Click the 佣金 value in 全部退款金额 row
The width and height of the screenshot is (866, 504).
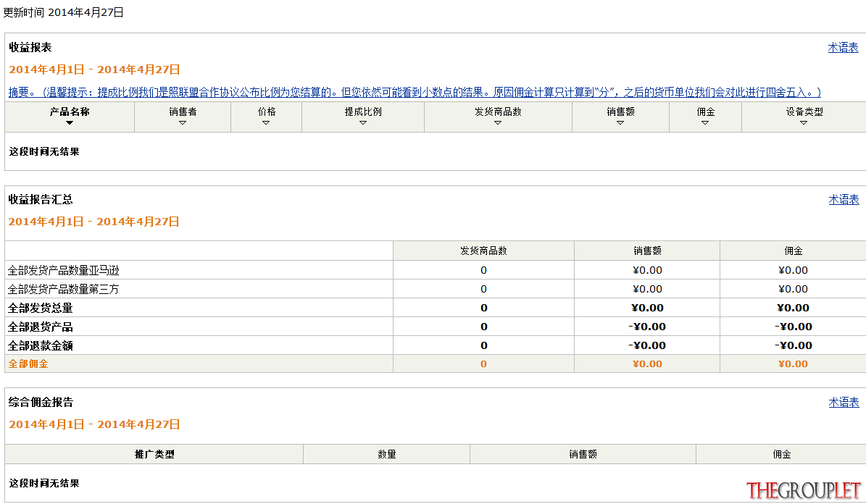(x=793, y=345)
